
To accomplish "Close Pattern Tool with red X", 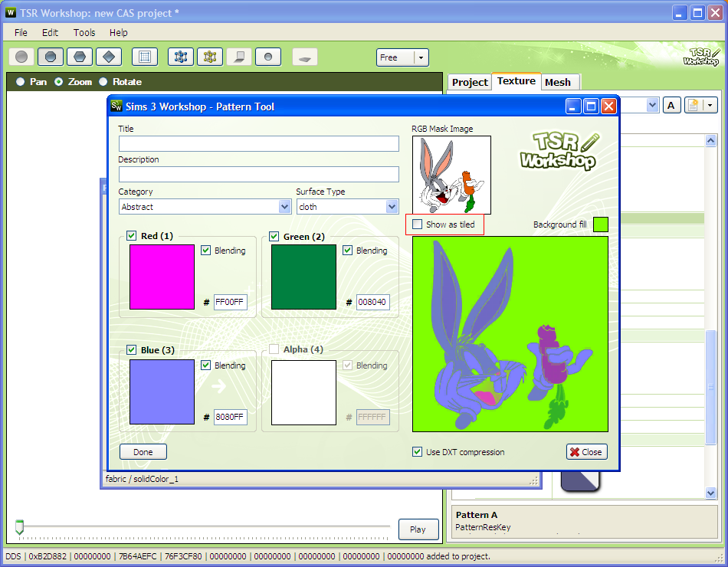I will pos(608,107).
